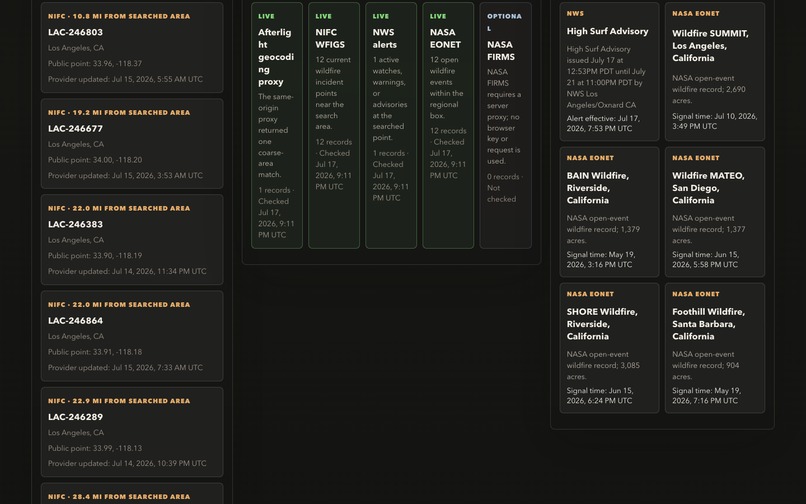Click LIVE badge above Afterlight geocoding proxy

(266, 16)
